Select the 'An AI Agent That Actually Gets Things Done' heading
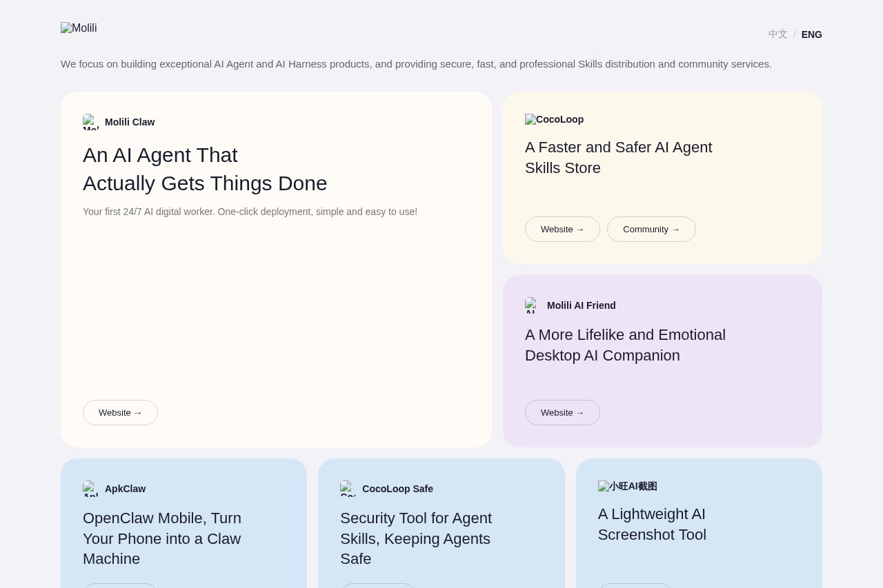This screenshot has width=883, height=588. coord(205,169)
